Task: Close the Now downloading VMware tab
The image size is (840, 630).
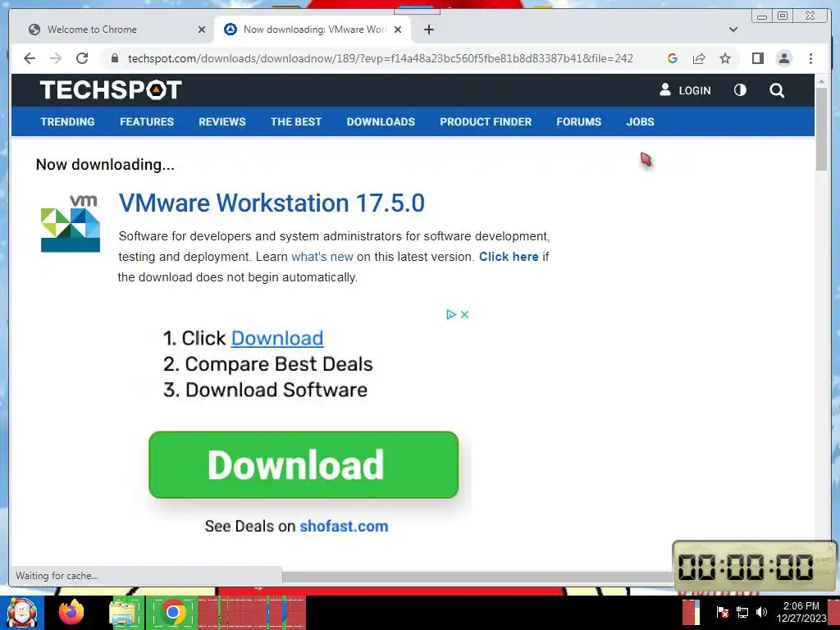Action: 398,30
